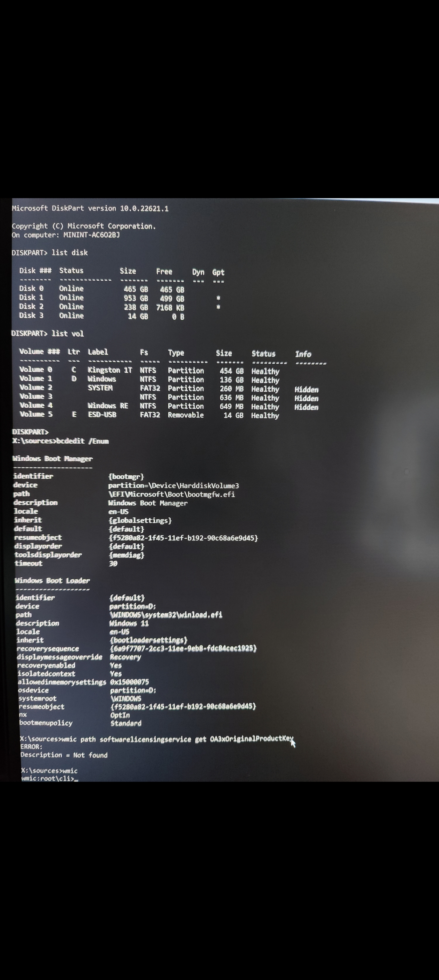Click the '{memdiag}' toolsdisplayorder value
Viewport: 439px width, 980px height.
pyautogui.click(x=127, y=555)
